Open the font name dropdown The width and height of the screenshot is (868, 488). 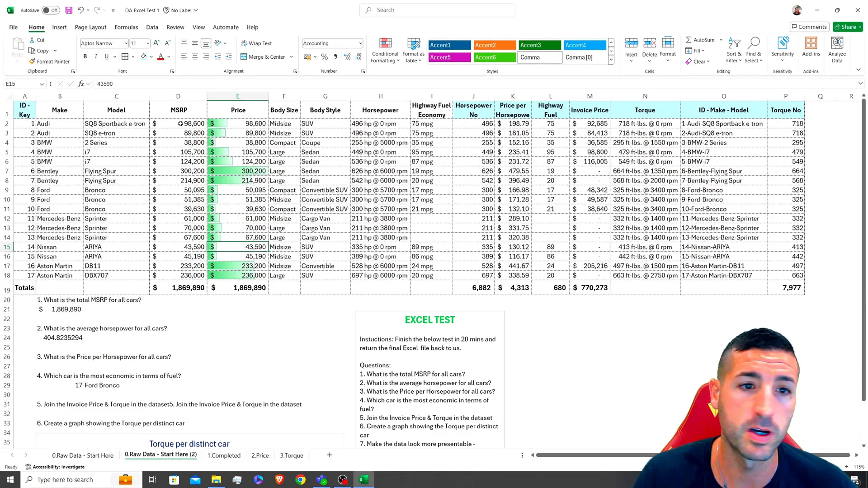click(x=126, y=43)
